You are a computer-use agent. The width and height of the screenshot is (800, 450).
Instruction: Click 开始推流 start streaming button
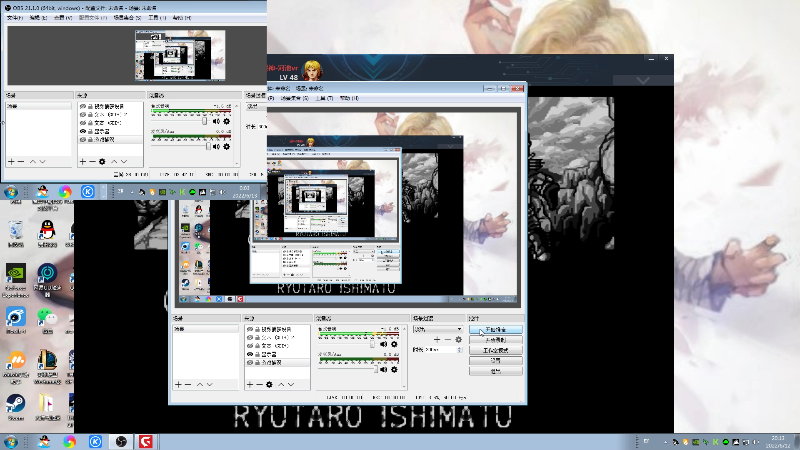[495, 330]
